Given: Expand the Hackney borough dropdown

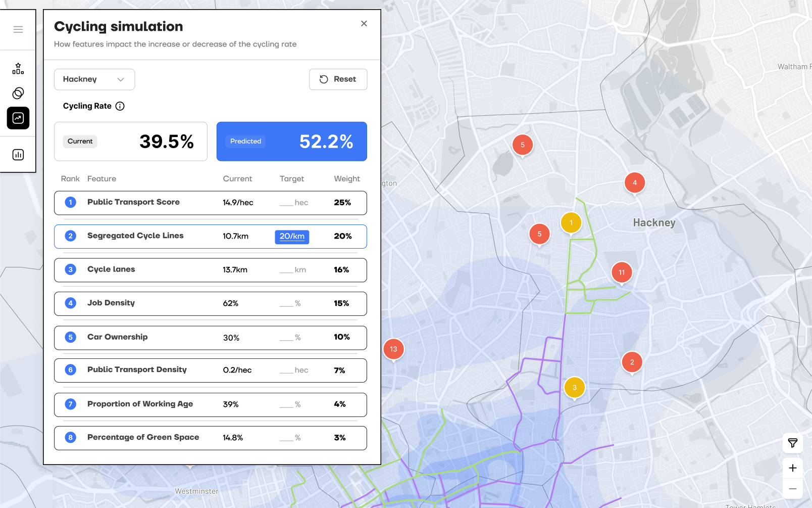Looking at the screenshot, I should point(94,79).
